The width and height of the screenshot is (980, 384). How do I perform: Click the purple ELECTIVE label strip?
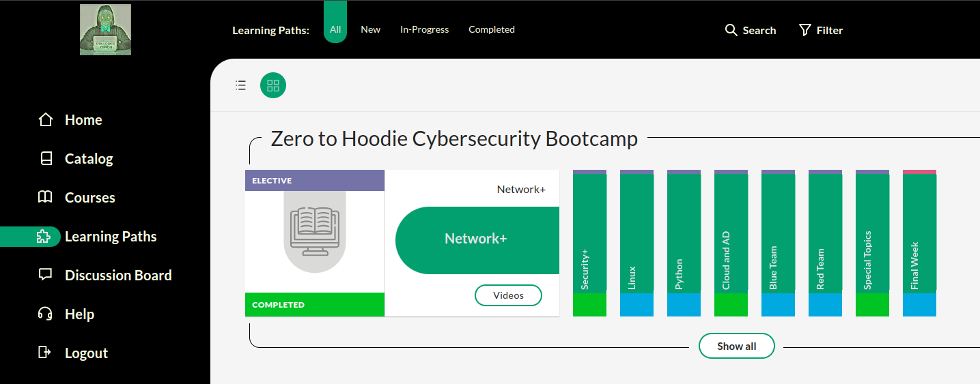click(315, 181)
